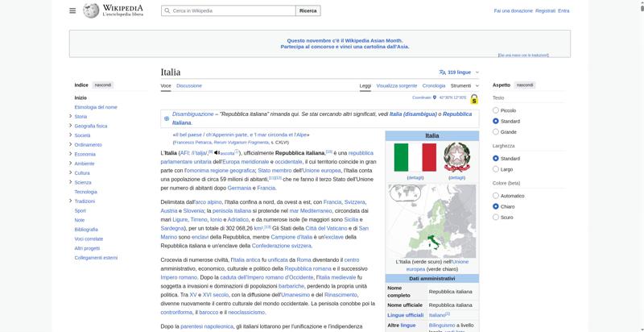Screen dimensions: 644x332
Task: Click the coordinates map pin icon
Action: coord(435,98)
